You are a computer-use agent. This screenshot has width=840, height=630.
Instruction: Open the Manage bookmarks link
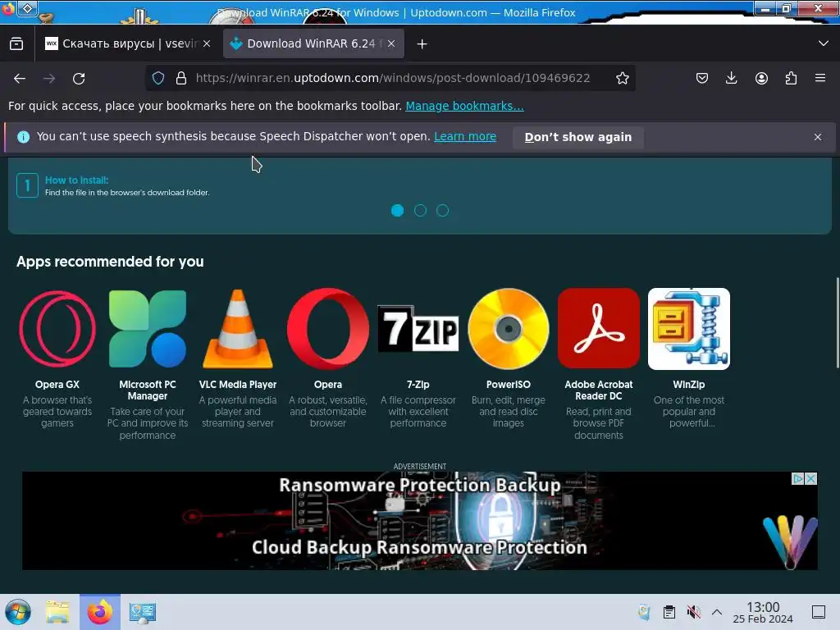pos(464,106)
